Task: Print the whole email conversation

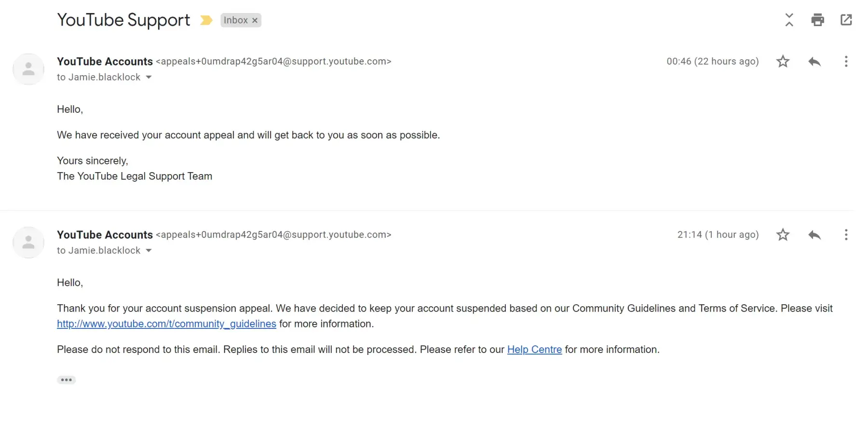Action: tap(817, 20)
